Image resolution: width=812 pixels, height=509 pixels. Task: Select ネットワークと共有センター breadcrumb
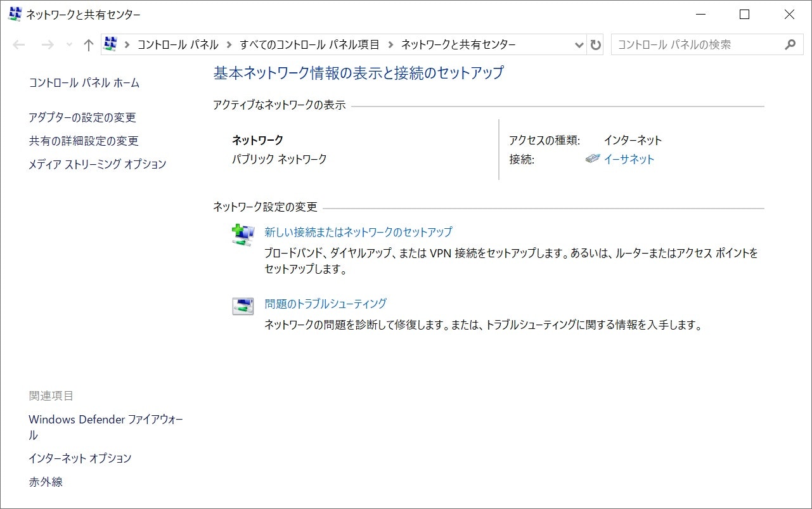(x=459, y=45)
